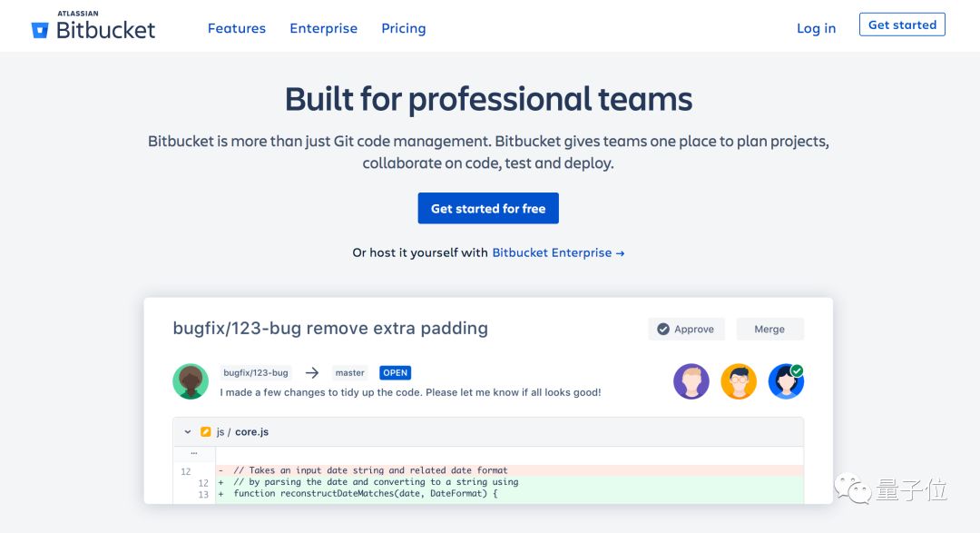The image size is (980, 533).
Task: Collapse the js / core.js file diff
Action: pyautogui.click(x=188, y=432)
